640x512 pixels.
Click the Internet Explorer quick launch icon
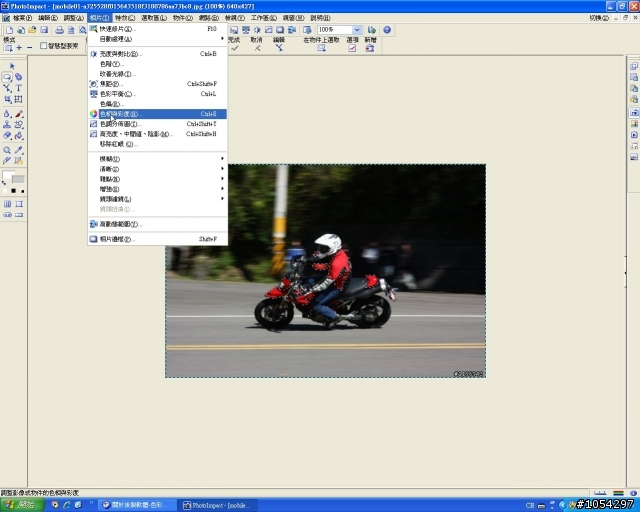[66, 505]
